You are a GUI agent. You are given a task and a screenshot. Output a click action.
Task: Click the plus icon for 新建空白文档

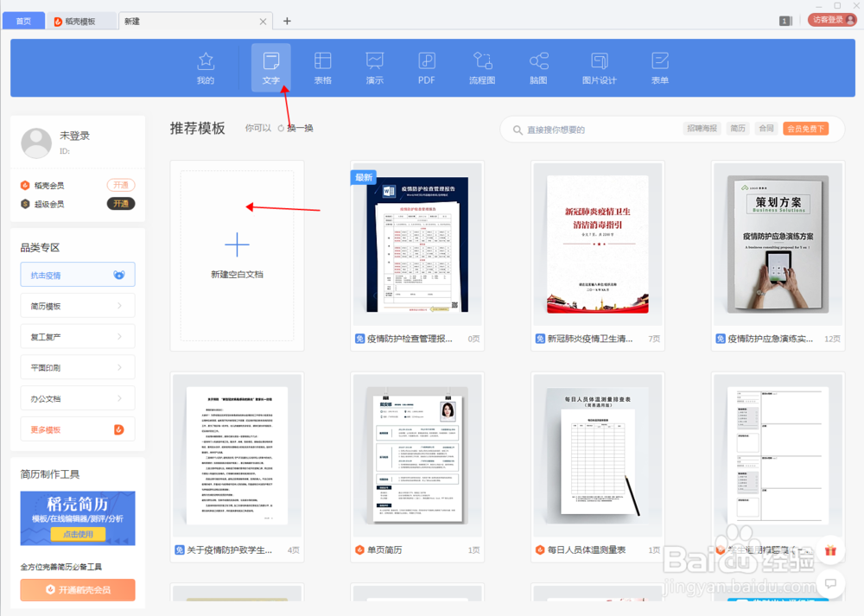(237, 244)
